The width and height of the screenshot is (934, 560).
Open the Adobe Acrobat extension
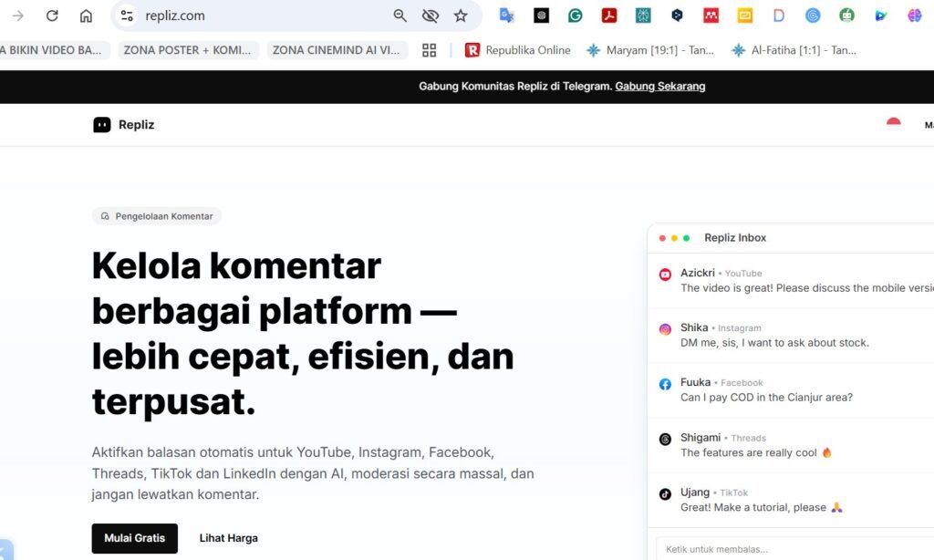[x=608, y=16]
